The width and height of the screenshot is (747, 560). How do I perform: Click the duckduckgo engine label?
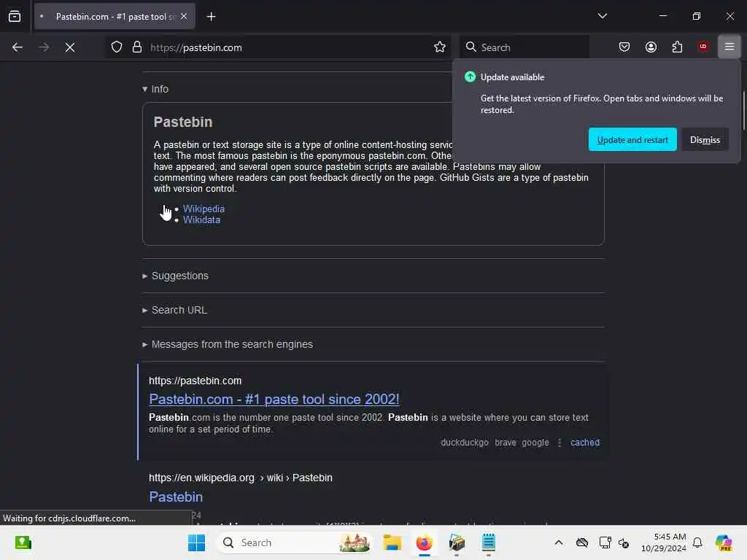click(464, 443)
